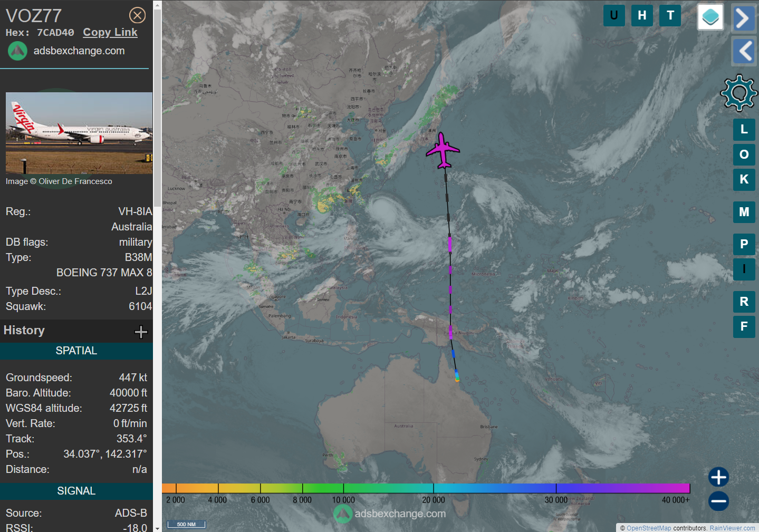Screen dimensions: 759x532
Task: Click the R map button
Action: click(744, 302)
